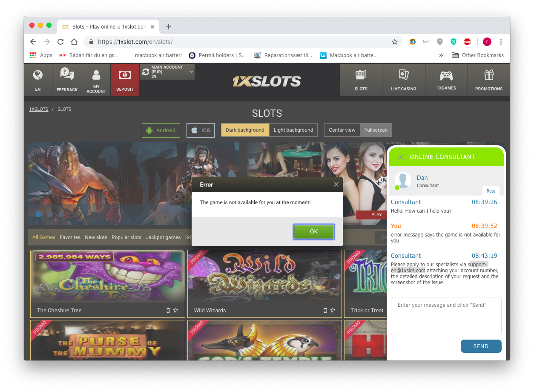The width and height of the screenshot is (534, 392).
Task: Close the Error dialog with X
Action: click(336, 184)
